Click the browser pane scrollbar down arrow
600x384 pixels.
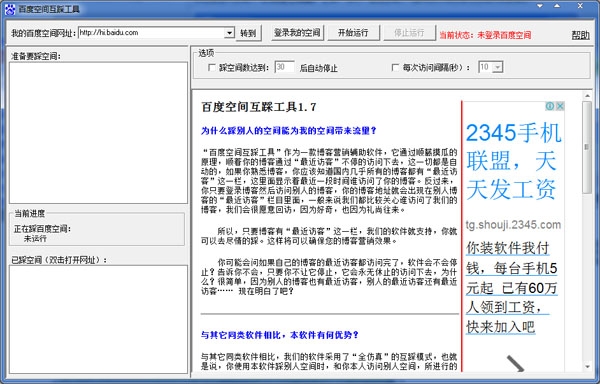pos(587,367)
